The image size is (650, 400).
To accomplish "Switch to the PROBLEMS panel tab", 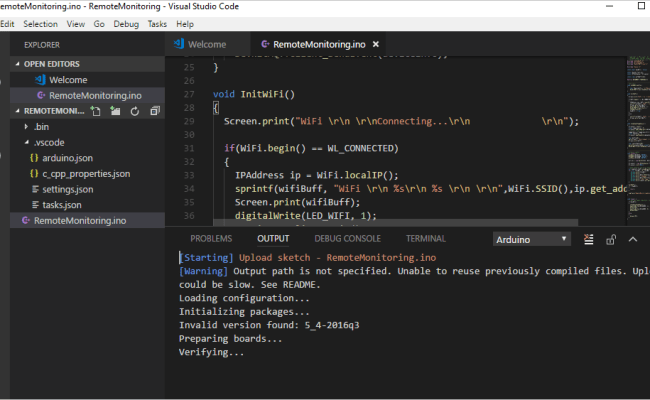I will 211,239.
